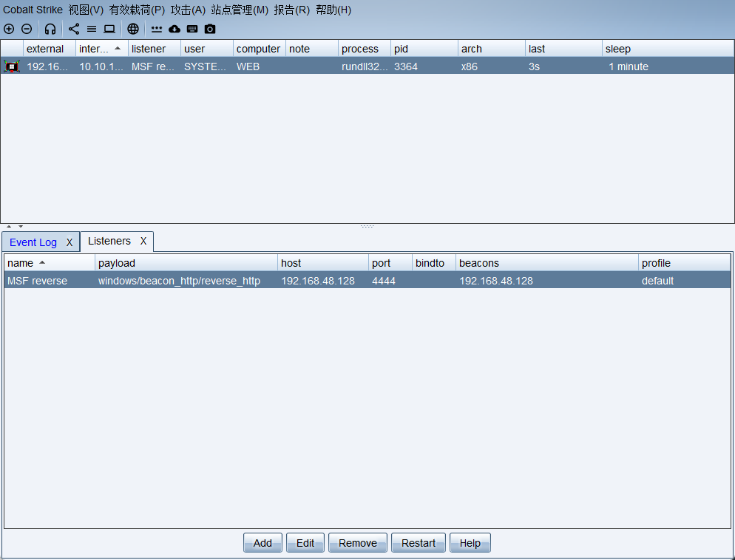Click the Restart listener button
Image resolution: width=735 pixels, height=560 pixels.
[x=418, y=543]
